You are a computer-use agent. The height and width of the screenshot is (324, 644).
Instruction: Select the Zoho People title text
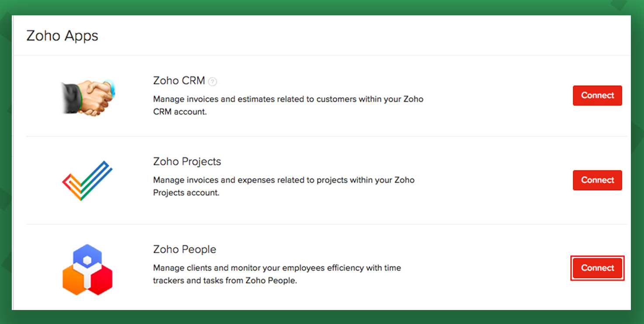point(184,250)
